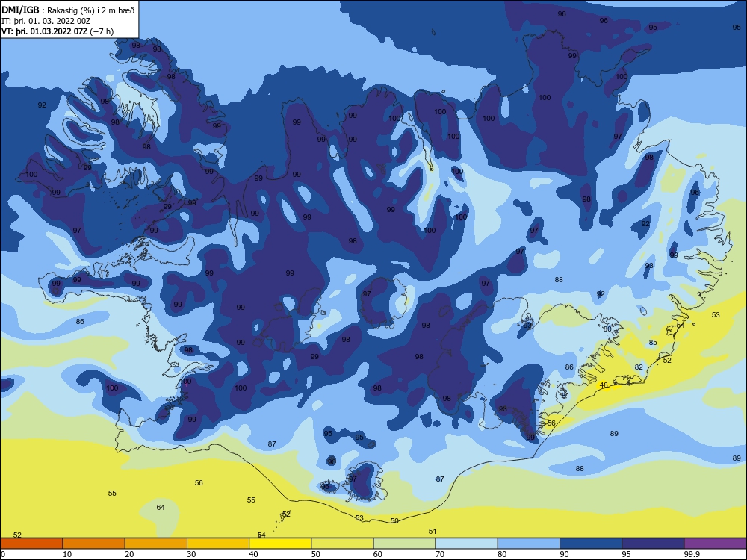This screenshot has height=560, width=747.
Task: Click the '30' legend tick label
Action: [191, 554]
